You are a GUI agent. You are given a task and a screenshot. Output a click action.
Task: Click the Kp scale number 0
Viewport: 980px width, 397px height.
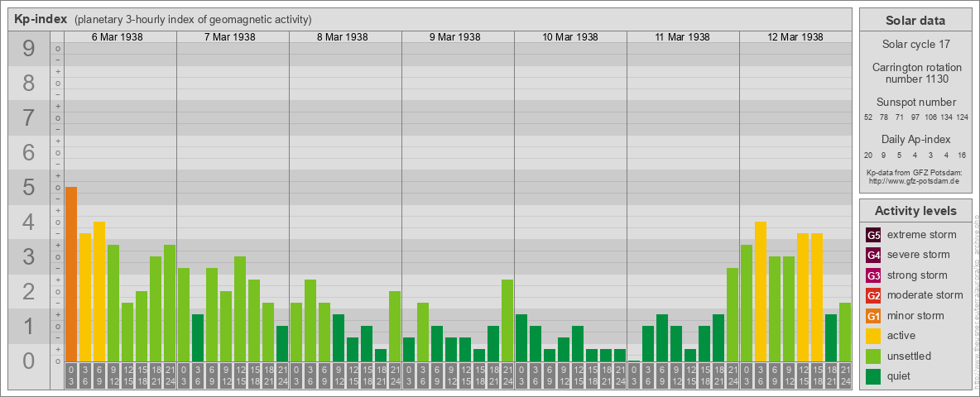tap(29, 361)
